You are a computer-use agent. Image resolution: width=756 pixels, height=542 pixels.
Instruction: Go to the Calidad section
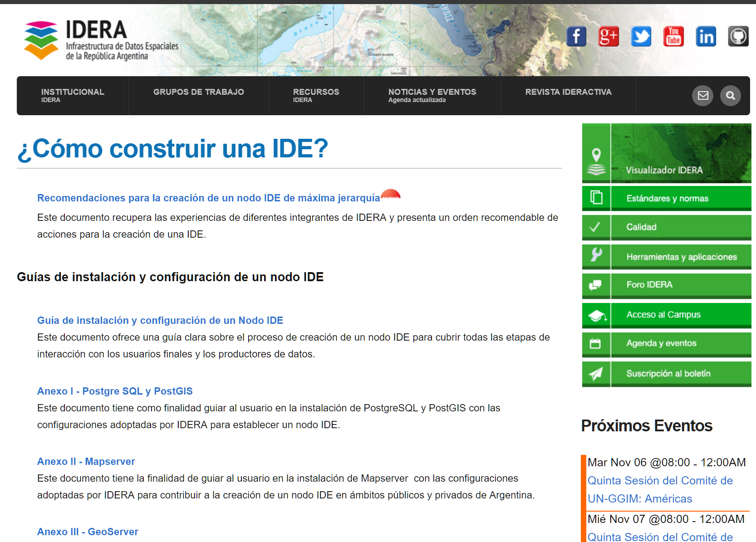tap(667, 227)
